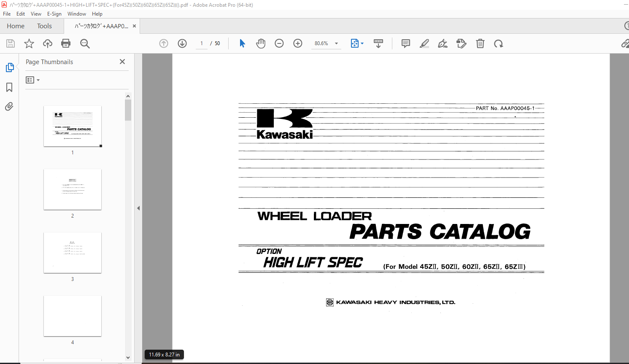The image size is (629, 364).
Task: Select page 1 thumbnail
Action: [73, 126]
